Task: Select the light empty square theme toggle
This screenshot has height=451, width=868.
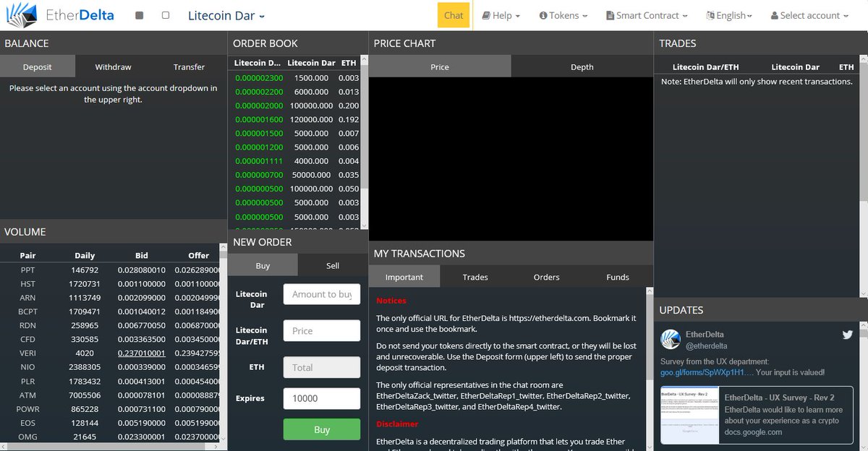Action: pyautogui.click(x=166, y=15)
